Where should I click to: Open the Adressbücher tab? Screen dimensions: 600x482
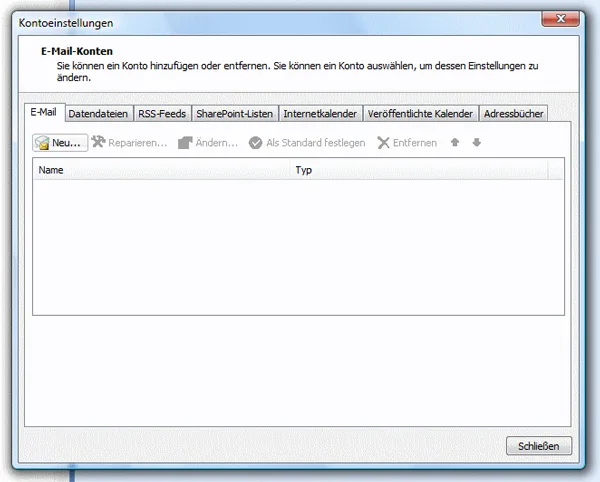click(514, 114)
